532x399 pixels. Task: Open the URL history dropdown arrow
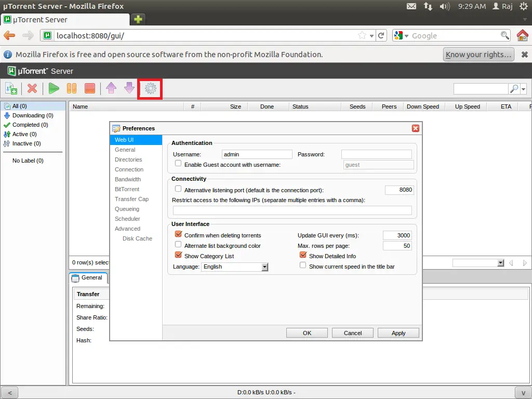click(x=372, y=36)
